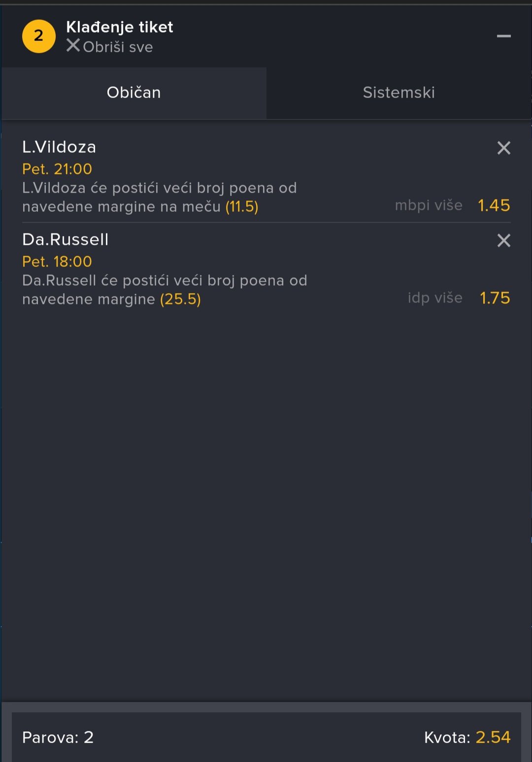Click the yellow badge showing 2
The width and height of the screenshot is (532, 762).
coord(38,36)
